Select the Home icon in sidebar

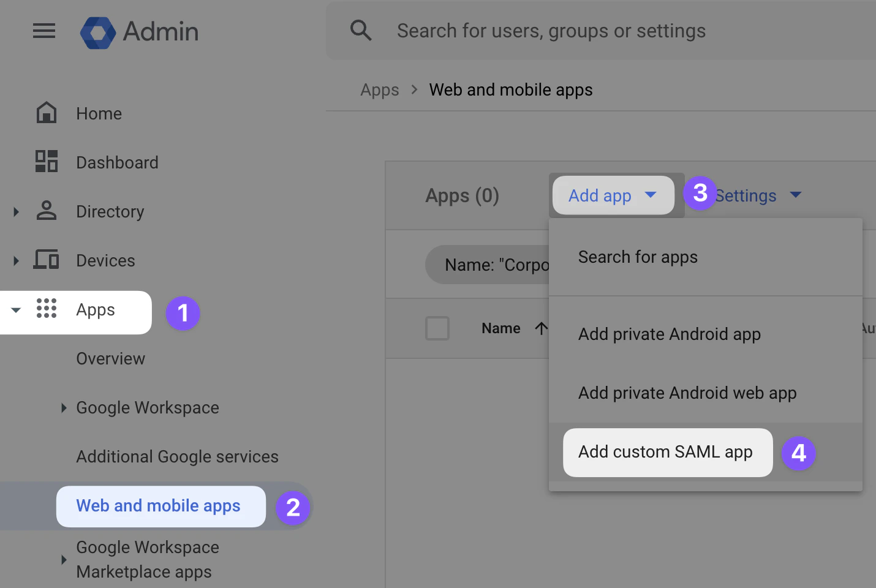click(47, 113)
